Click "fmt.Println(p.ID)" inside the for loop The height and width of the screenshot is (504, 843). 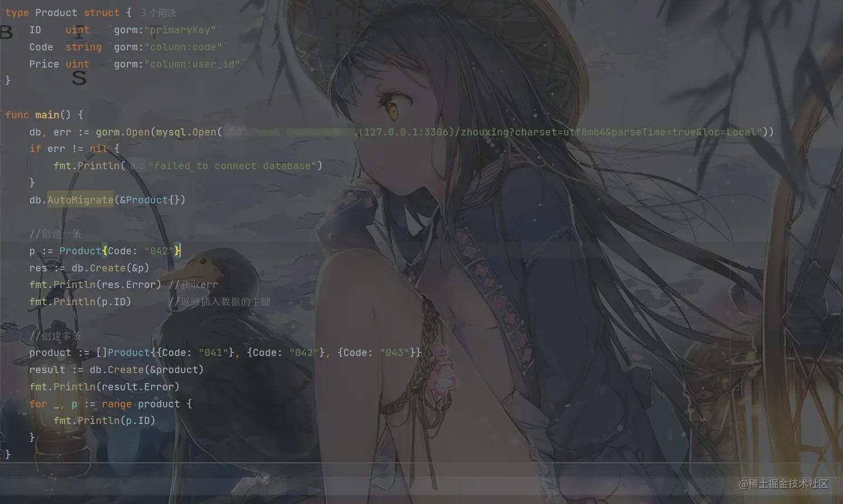(104, 421)
